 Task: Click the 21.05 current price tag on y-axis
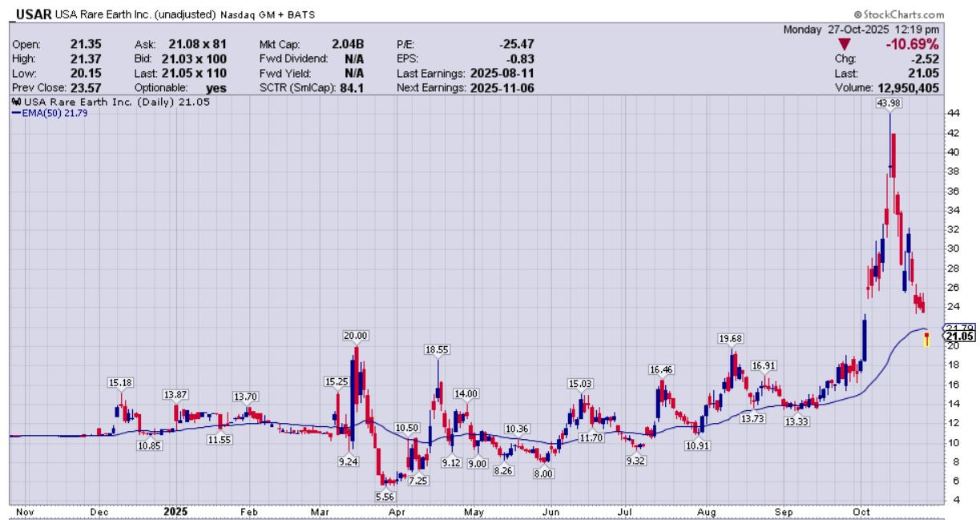960,337
